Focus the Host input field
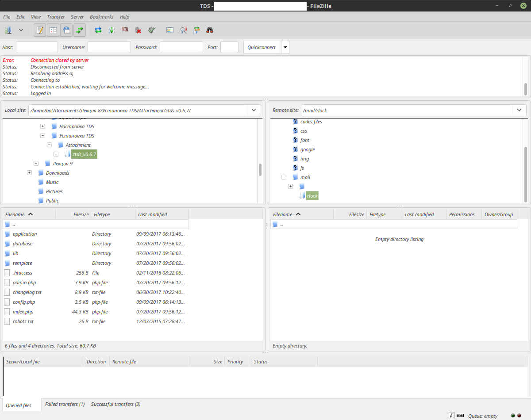 click(x=37, y=47)
